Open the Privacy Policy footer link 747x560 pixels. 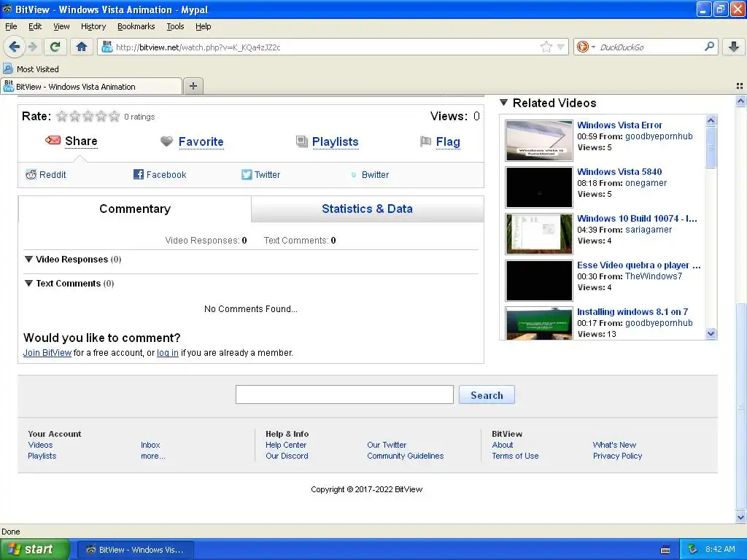pyautogui.click(x=617, y=456)
